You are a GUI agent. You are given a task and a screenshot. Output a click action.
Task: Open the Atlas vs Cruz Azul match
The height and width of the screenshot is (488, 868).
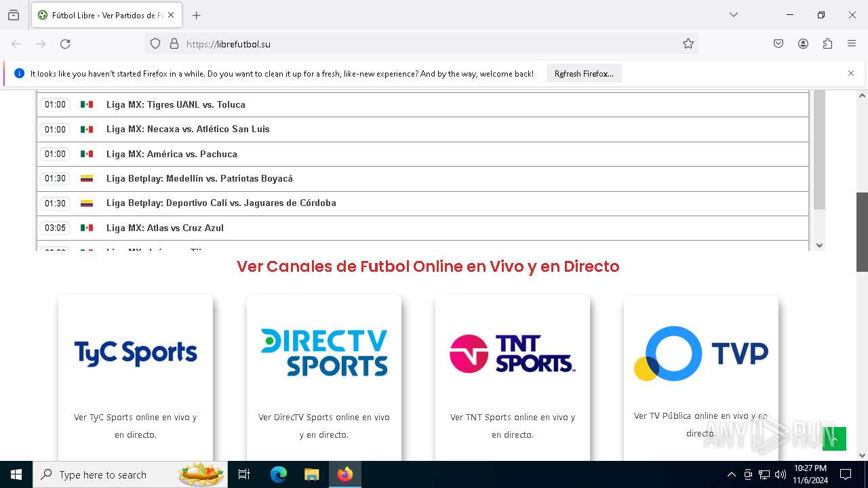(422, 228)
